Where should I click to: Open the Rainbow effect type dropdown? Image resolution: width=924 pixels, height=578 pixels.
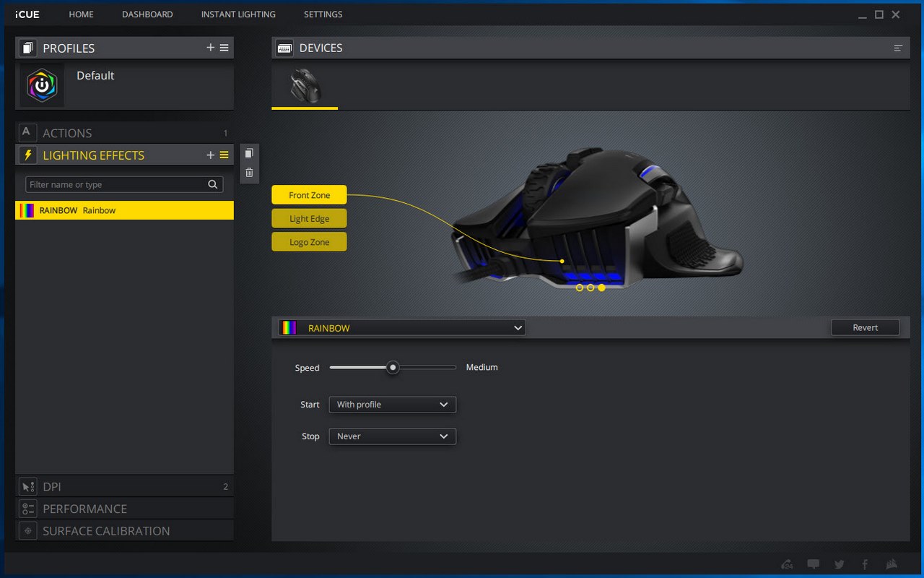pyautogui.click(x=402, y=328)
